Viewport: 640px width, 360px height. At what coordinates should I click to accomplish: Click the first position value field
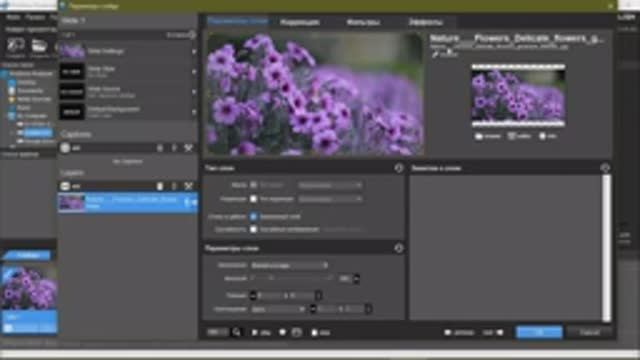(271, 295)
